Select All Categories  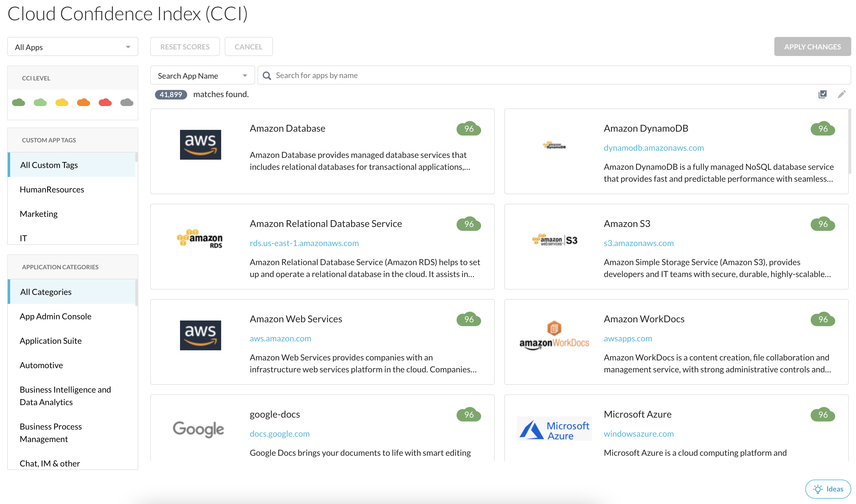pos(72,292)
